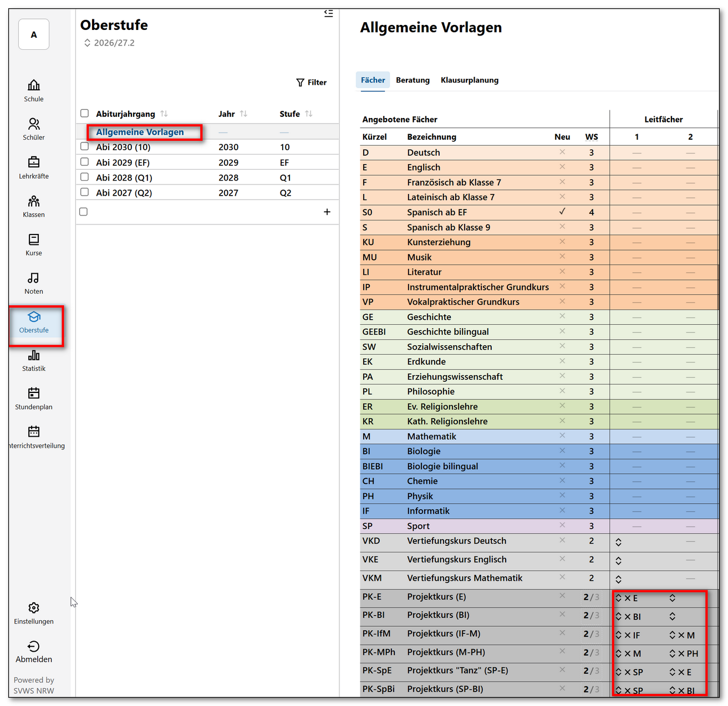
Task: Select the Abi 2028 (Q1) row text
Action: tap(124, 177)
